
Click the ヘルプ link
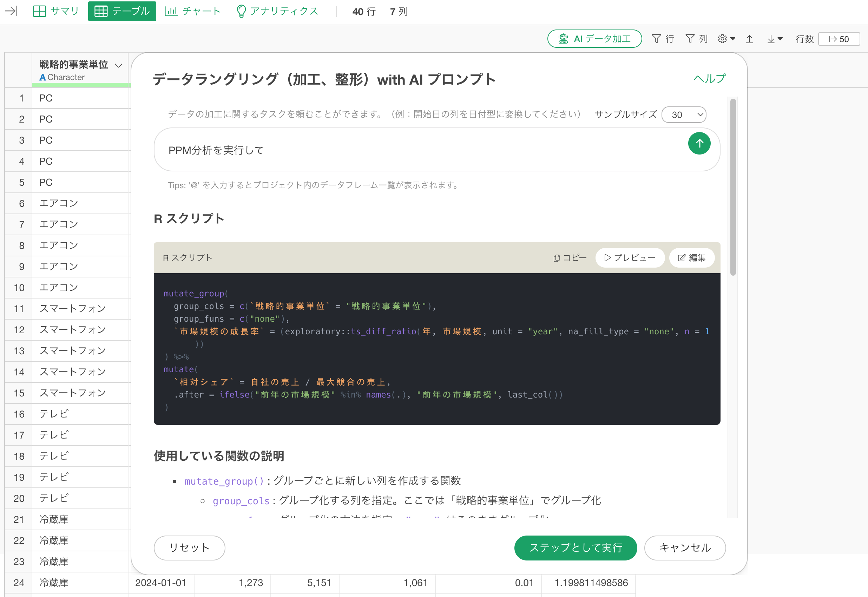pos(709,79)
